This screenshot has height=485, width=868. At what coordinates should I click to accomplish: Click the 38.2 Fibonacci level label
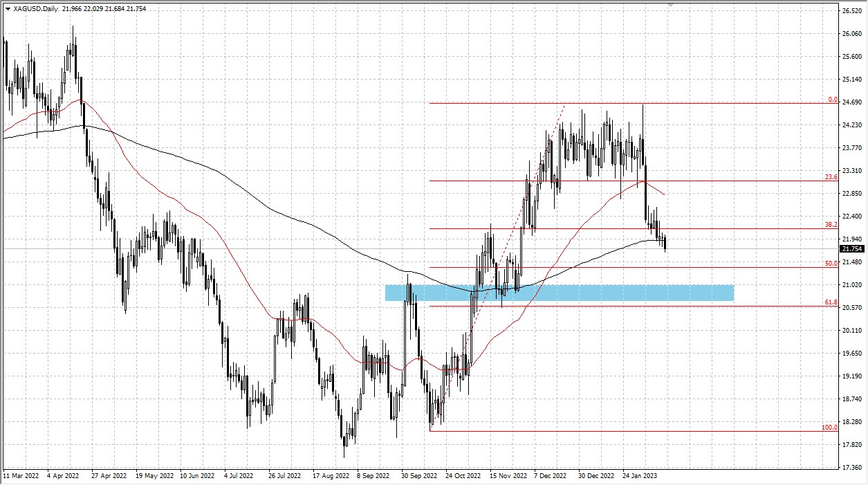831,225
